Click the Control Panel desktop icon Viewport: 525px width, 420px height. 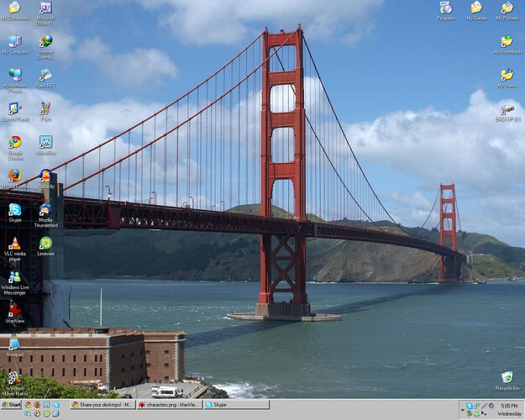coord(15,108)
